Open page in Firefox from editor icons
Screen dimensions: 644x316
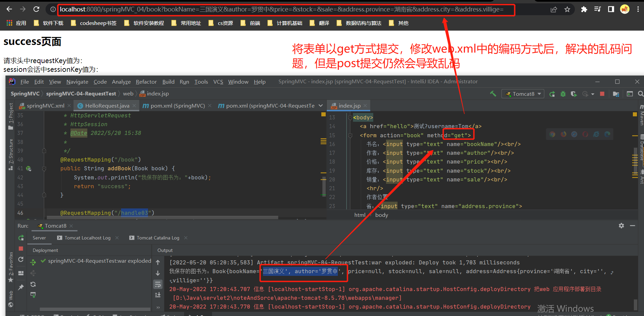tap(563, 134)
